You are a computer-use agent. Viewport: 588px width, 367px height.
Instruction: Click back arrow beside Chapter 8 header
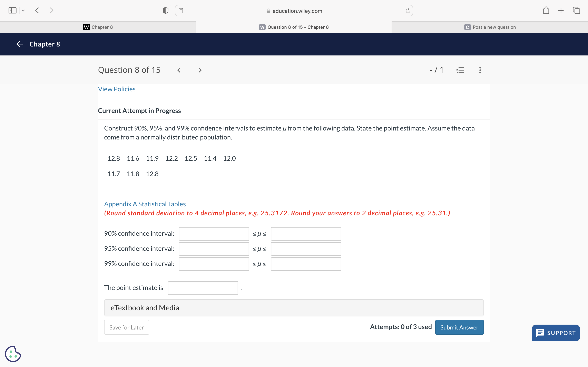(19, 44)
